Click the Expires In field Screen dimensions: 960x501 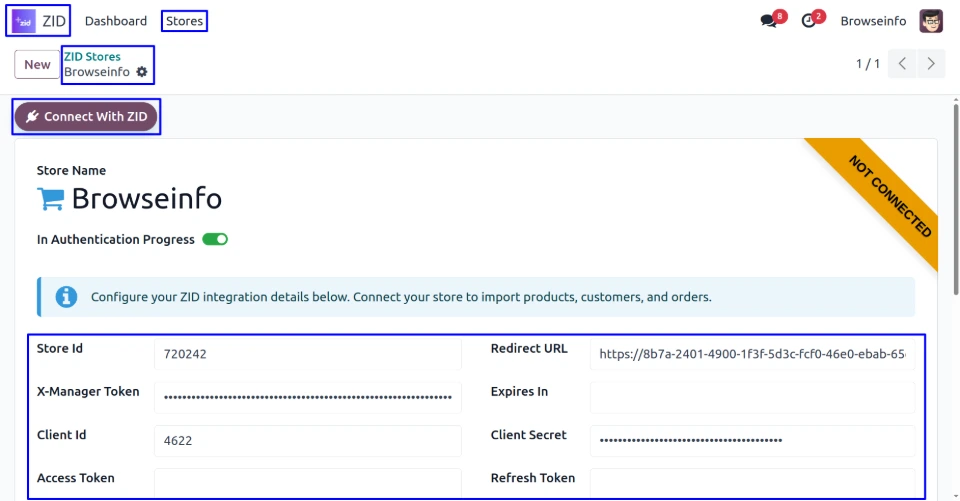(x=751, y=397)
